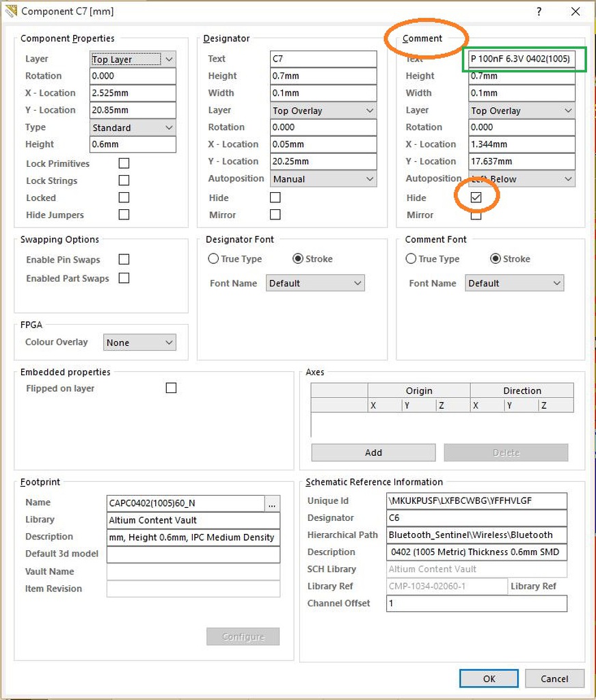Click Footprint Library field Altium Content Vault

tap(193, 520)
